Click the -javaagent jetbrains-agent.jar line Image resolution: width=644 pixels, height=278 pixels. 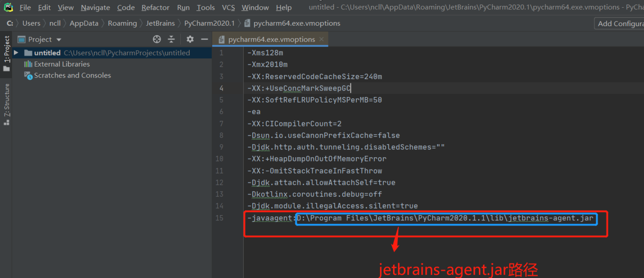point(420,218)
